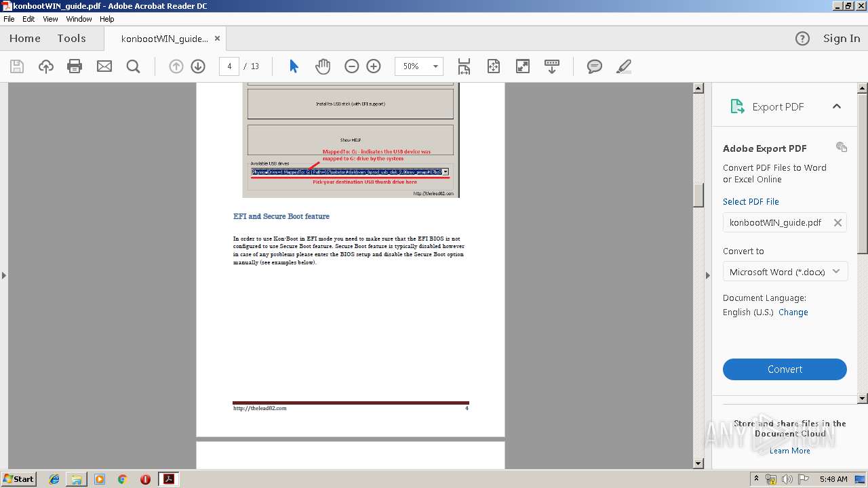Click document vertical scrollbar thumb
This screenshot has width=868, height=488.
[698, 195]
